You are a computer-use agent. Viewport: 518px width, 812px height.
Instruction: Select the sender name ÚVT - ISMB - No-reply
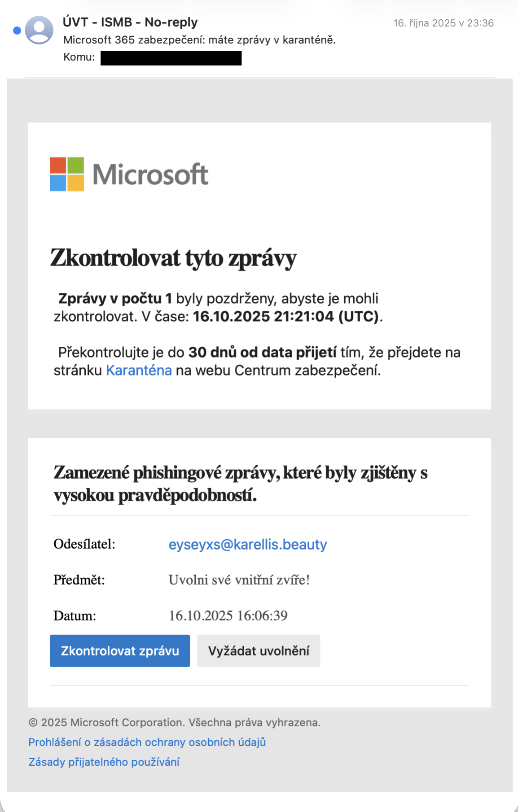pyautogui.click(x=130, y=22)
